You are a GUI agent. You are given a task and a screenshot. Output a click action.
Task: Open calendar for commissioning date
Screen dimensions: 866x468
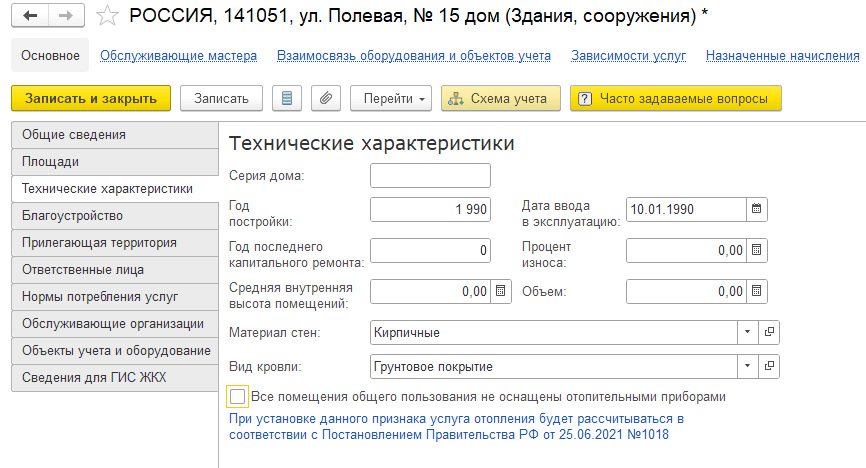point(757,209)
